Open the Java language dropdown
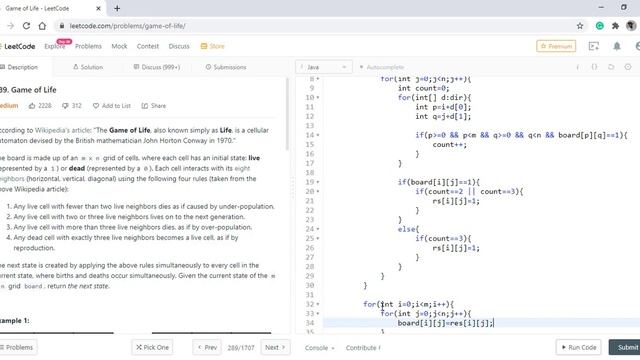 click(x=323, y=67)
